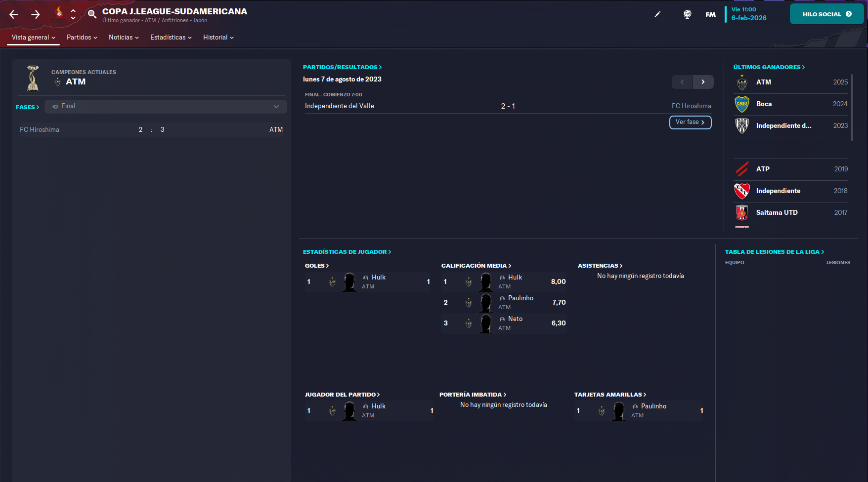Click Hulk's portrait in Jugador del Partido

[x=349, y=411]
